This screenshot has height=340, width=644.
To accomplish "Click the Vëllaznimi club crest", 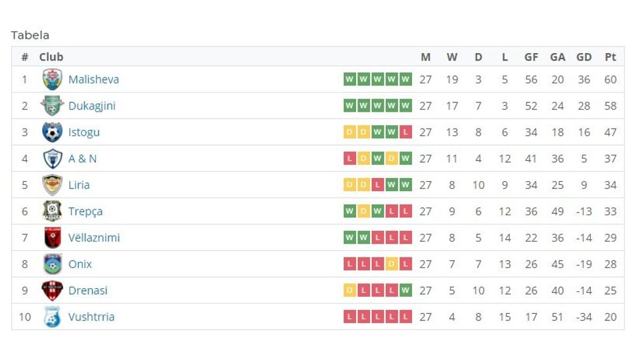I will [52, 238].
